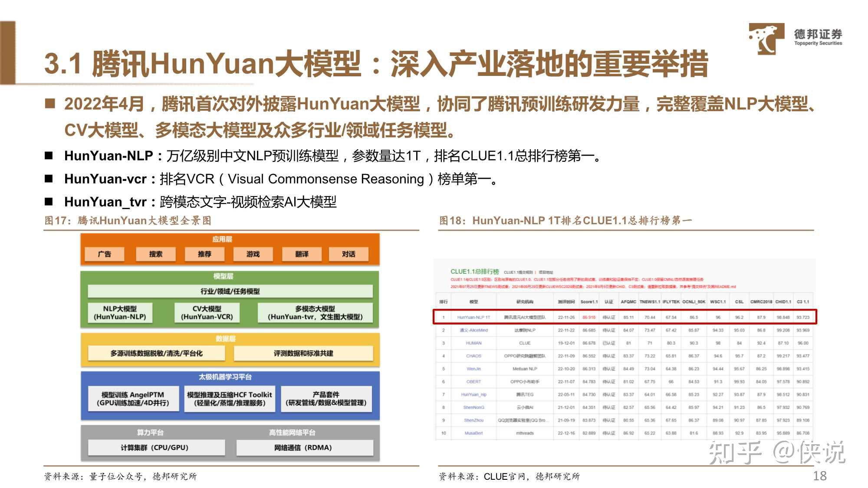868x488 pixels.
Task: Click the 德邦证券 logo in the slide corner
Action: [x=795, y=38]
